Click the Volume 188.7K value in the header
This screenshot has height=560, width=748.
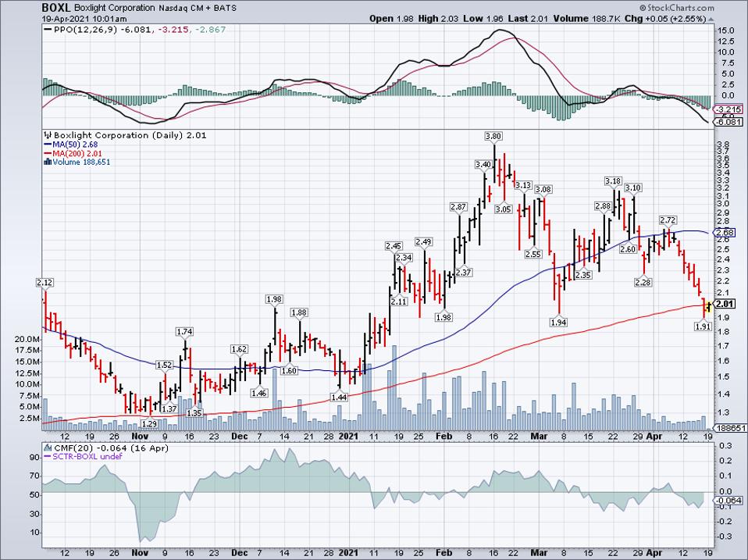pyautogui.click(x=586, y=19)
